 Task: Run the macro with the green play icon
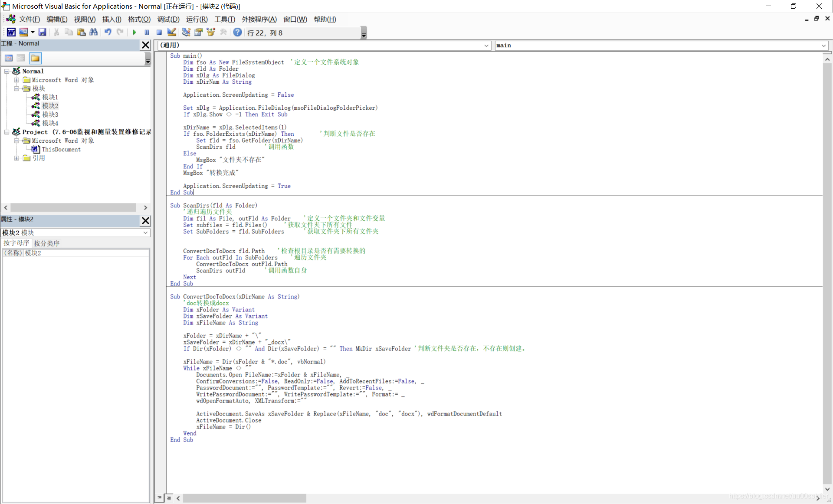click(134, 32)
